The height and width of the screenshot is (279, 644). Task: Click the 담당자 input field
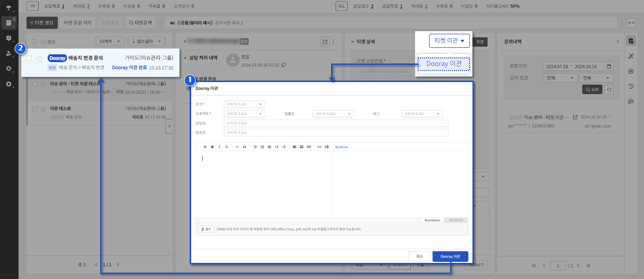336,123
